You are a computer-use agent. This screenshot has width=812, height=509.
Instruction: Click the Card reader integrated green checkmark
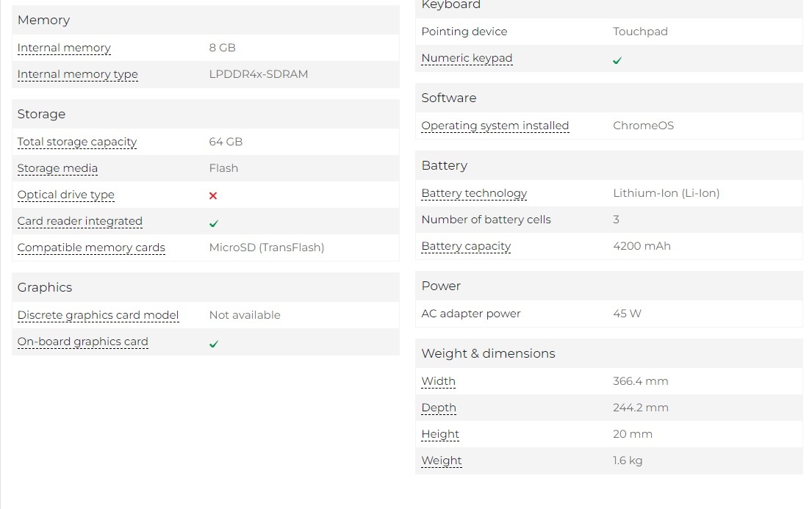[x=214, y=223]
